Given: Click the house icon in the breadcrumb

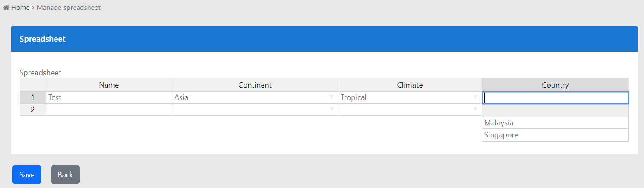Looking at the screenshot, I should click(6, 8).
